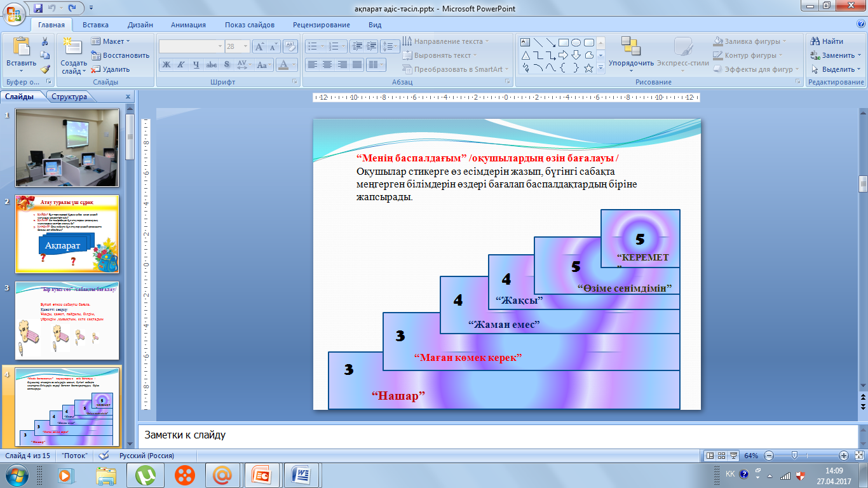868x488 pixels.
Task: Click the uTorrent icon in taskbar
Action: pos(147,474)
